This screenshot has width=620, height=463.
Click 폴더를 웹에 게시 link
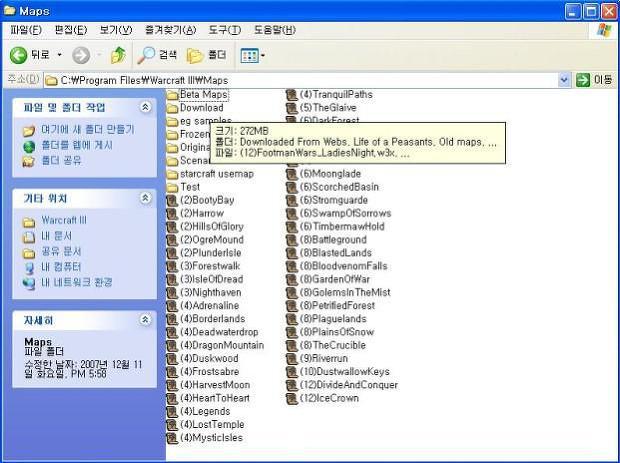click(77, 145)
